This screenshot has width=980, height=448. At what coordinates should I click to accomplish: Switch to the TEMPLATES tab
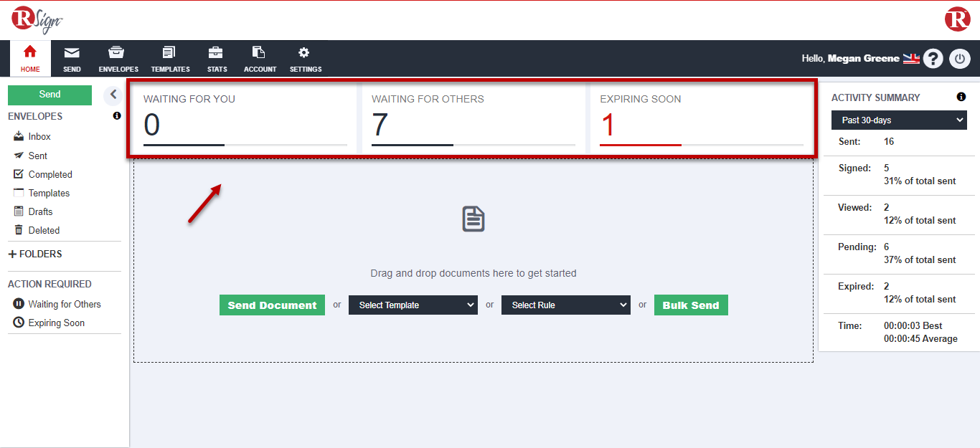[x=170, y=58]
